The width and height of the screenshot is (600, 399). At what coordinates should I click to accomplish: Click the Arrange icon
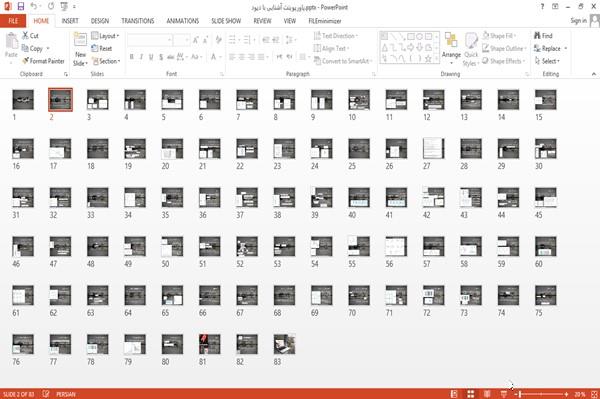coord(451,40)
